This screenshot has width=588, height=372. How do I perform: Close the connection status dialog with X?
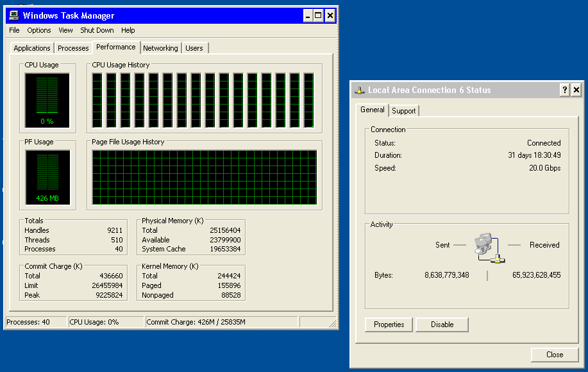click(x=576, y=90)
